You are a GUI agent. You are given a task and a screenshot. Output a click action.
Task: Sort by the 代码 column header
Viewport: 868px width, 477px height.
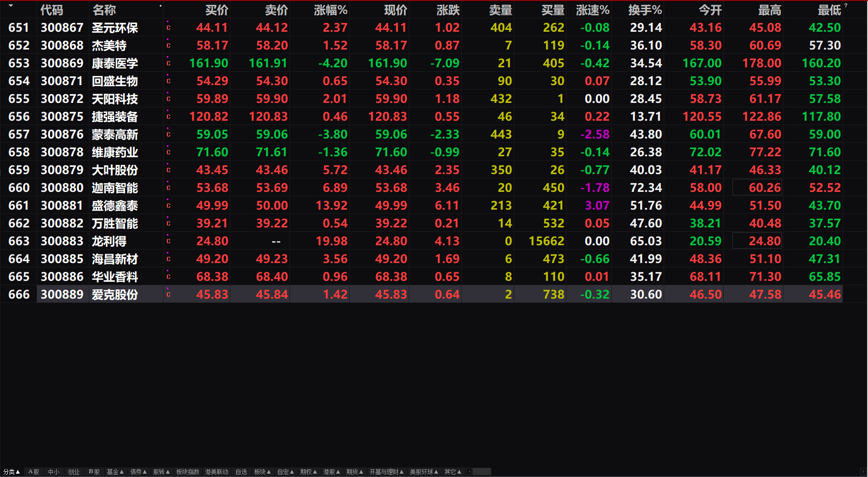[x=51, y=10]
